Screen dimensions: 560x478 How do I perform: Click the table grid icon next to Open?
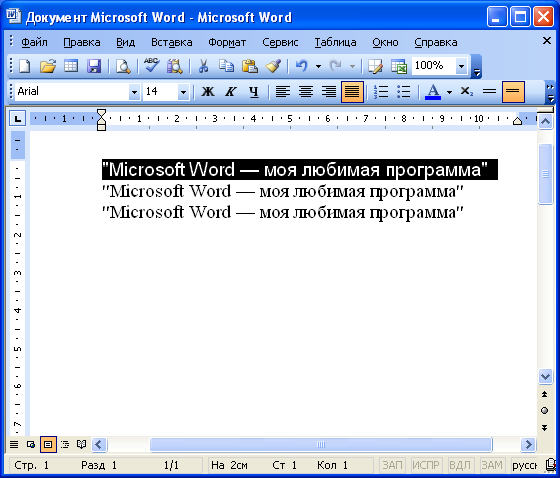point(71,66)
